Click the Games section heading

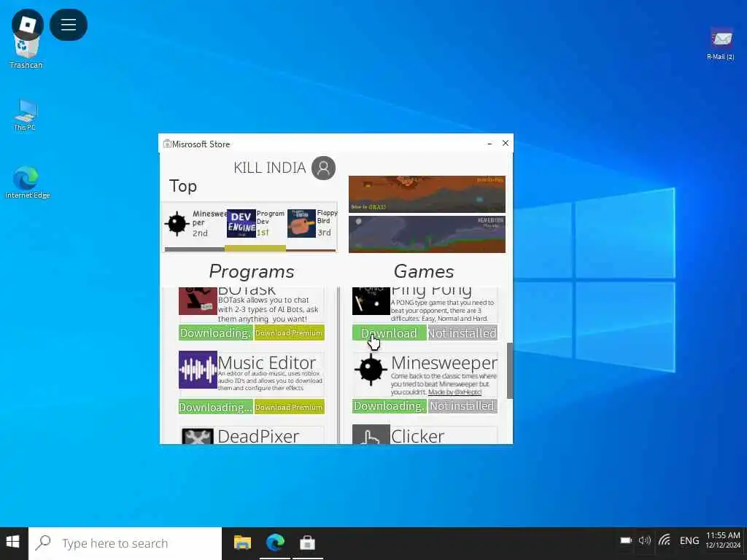tap(424, 271)
